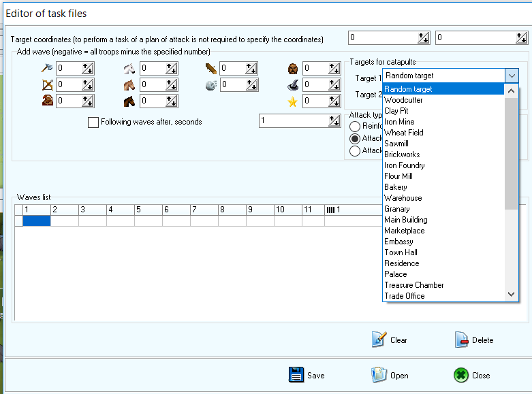
Task: Click the floppy disk Save icon
Action: point(296,375)
